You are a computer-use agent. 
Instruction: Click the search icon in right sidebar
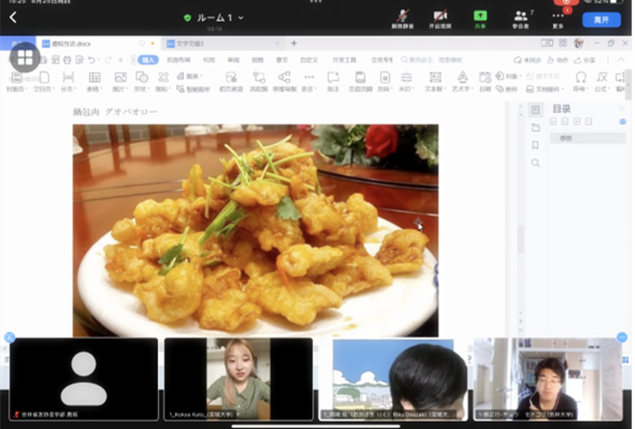535,163
